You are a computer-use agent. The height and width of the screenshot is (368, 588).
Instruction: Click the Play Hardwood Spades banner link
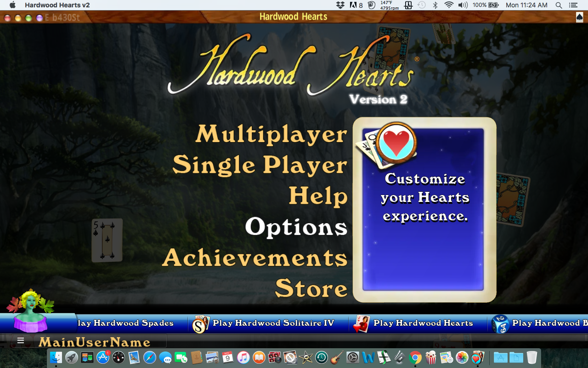(x=125, y=323)
